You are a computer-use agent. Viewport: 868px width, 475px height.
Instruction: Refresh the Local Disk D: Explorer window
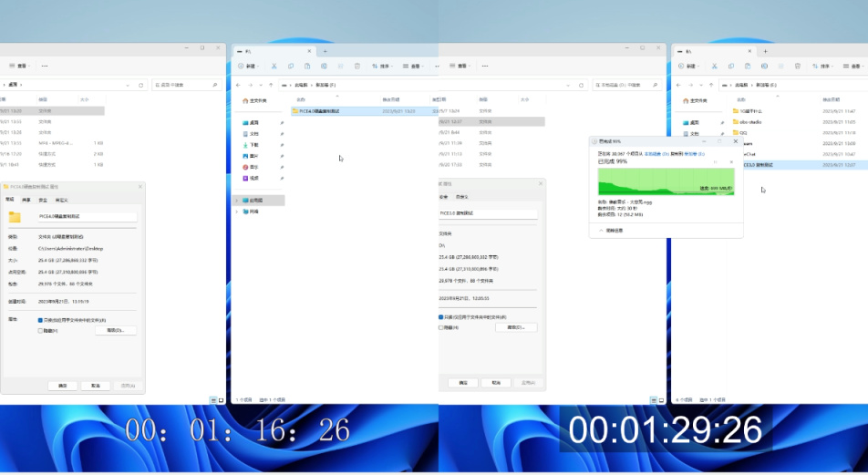click(x=581, y=85)
